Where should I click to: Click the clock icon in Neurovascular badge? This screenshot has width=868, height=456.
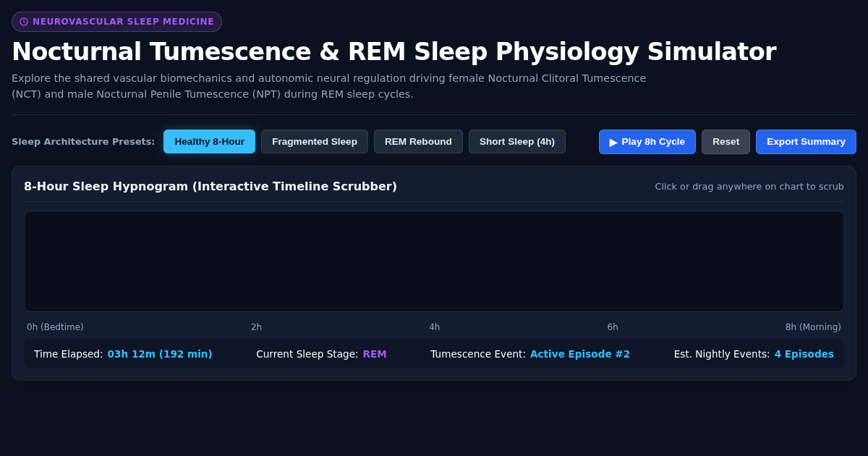(24, 22)
